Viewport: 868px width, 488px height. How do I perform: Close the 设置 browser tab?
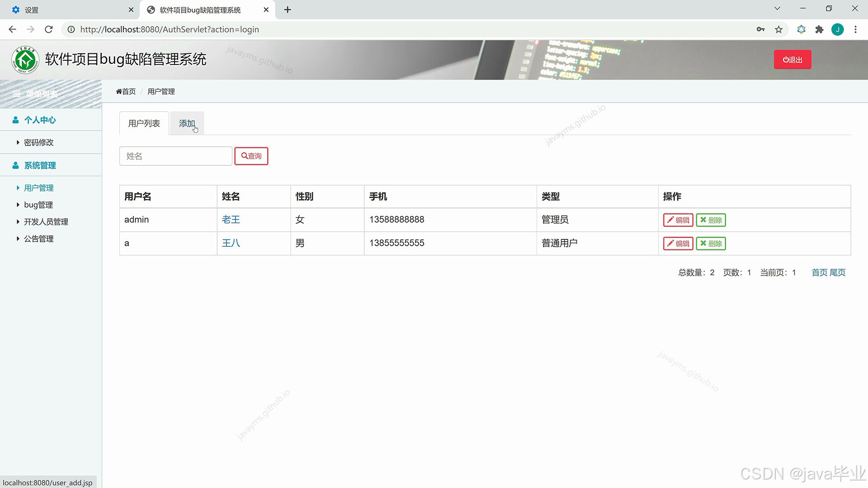[131, 9]
